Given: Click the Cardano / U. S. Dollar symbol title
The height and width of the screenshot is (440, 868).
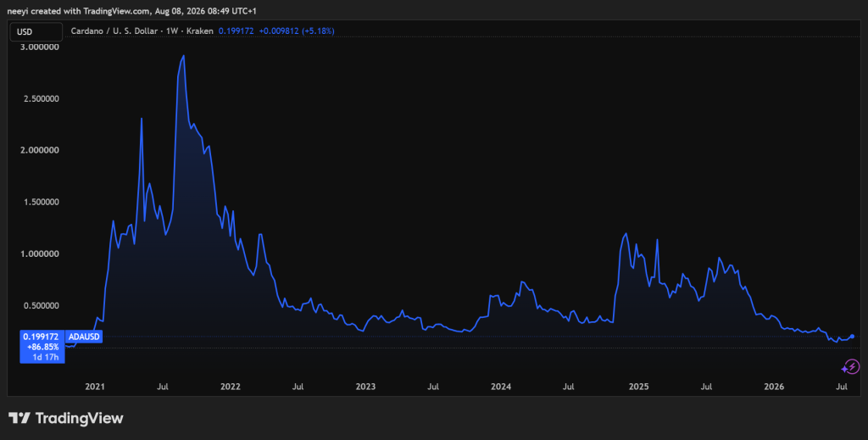Looking at the screenshot, I should [114, 31].
